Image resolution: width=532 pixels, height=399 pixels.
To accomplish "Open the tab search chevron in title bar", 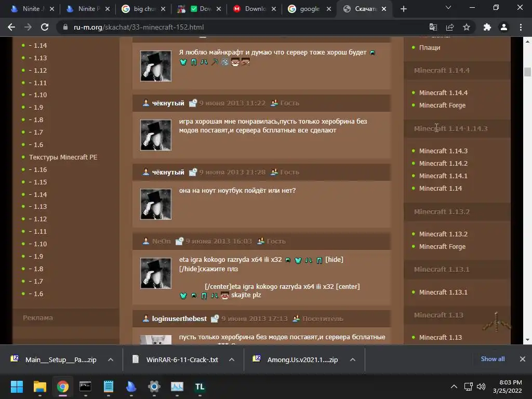I will (448, 7).
